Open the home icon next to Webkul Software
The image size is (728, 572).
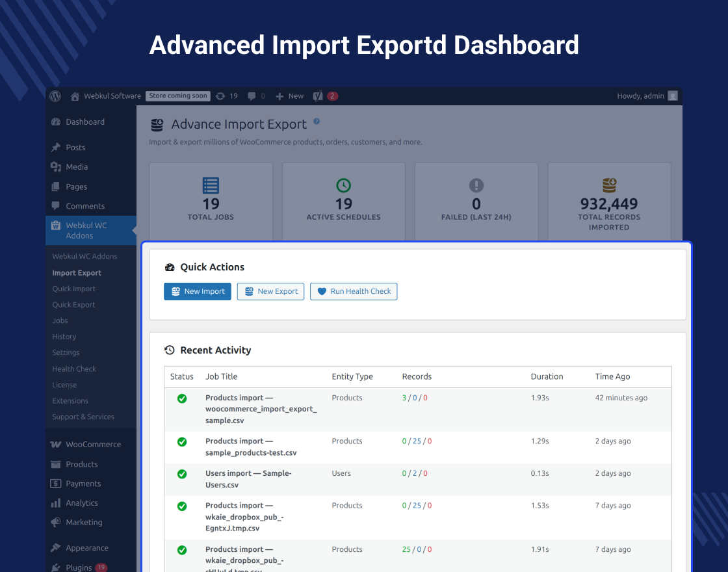[x=75, y=96]
